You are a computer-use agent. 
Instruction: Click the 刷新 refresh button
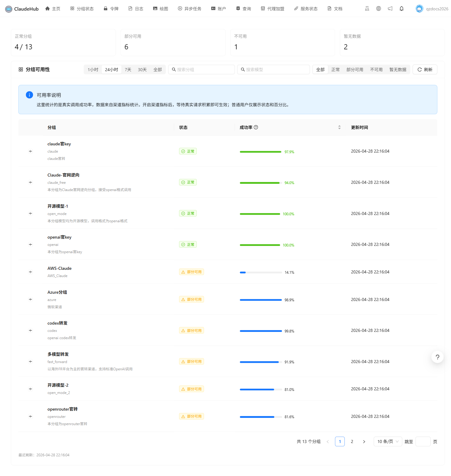tap(425, 70)
